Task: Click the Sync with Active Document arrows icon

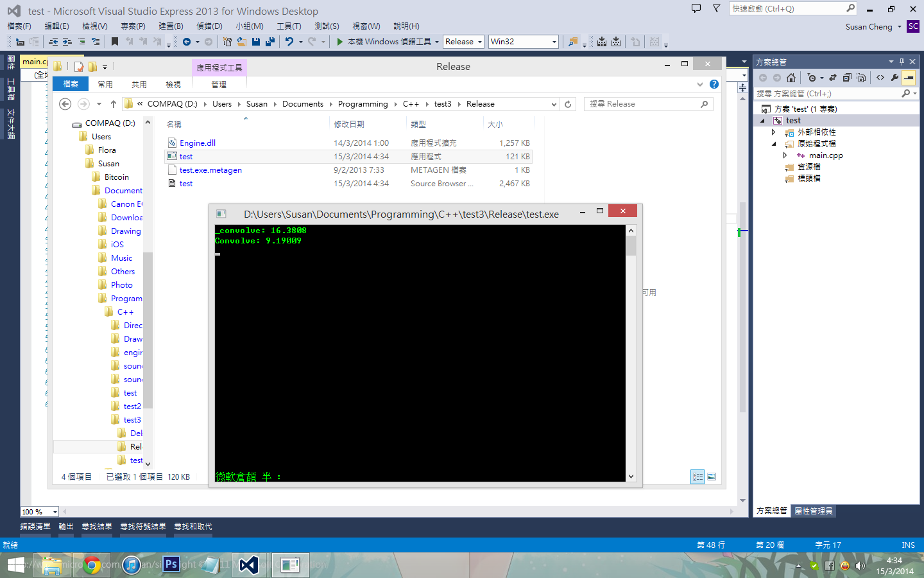Action: 833,78
